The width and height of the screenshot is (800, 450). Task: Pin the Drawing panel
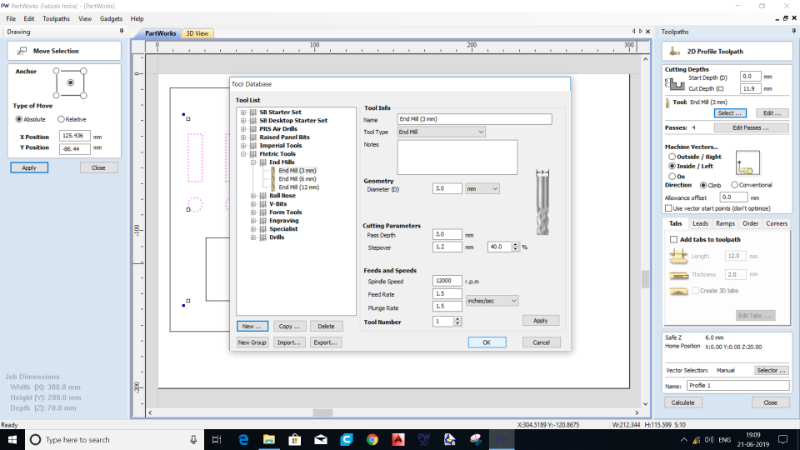click(x=121, y=31)
